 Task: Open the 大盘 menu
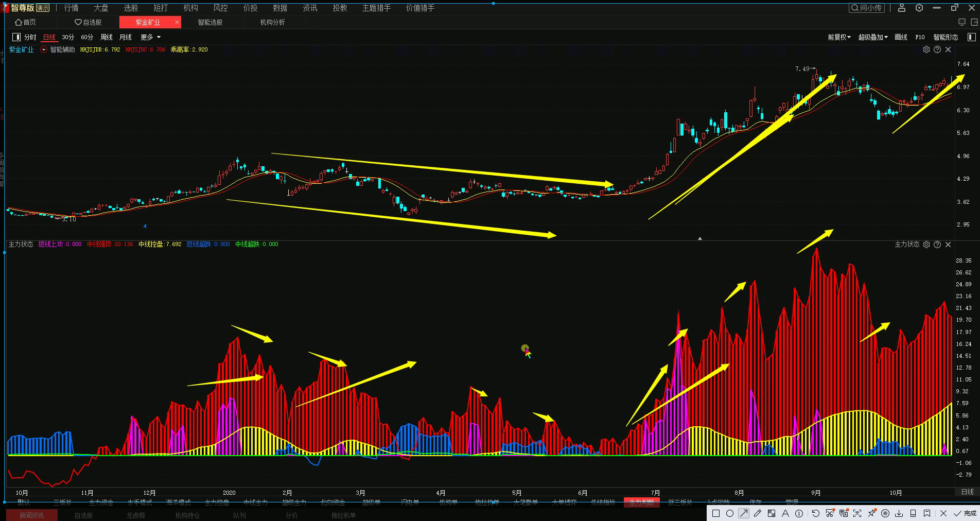[101, 8]
